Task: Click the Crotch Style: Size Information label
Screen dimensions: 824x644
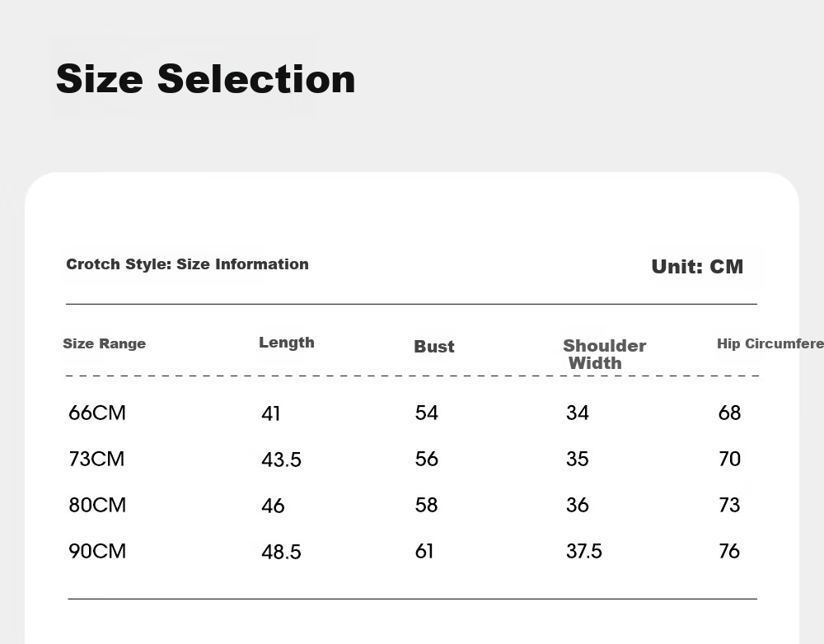Action: pos(187,264)
